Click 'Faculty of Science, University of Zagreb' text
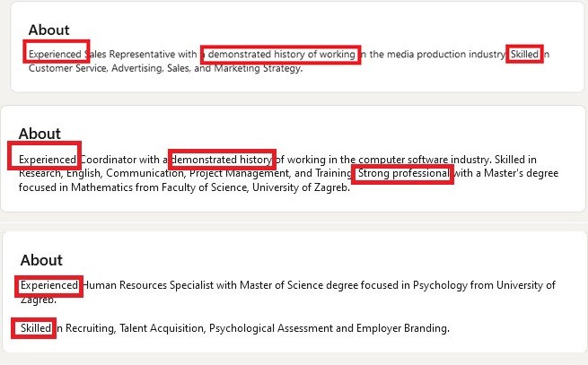Screen dimensions: 588x365 (x=255, y=187)
